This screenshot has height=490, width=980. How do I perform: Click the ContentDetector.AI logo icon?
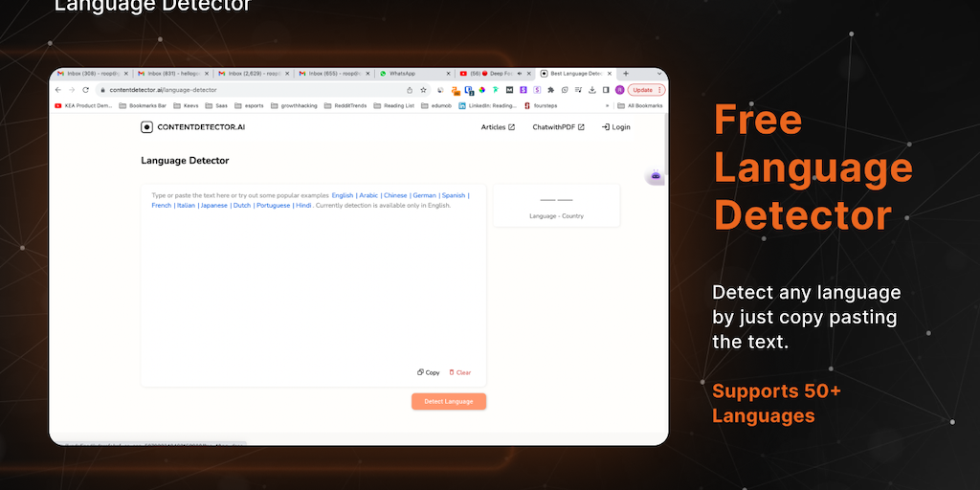point(146,127)
